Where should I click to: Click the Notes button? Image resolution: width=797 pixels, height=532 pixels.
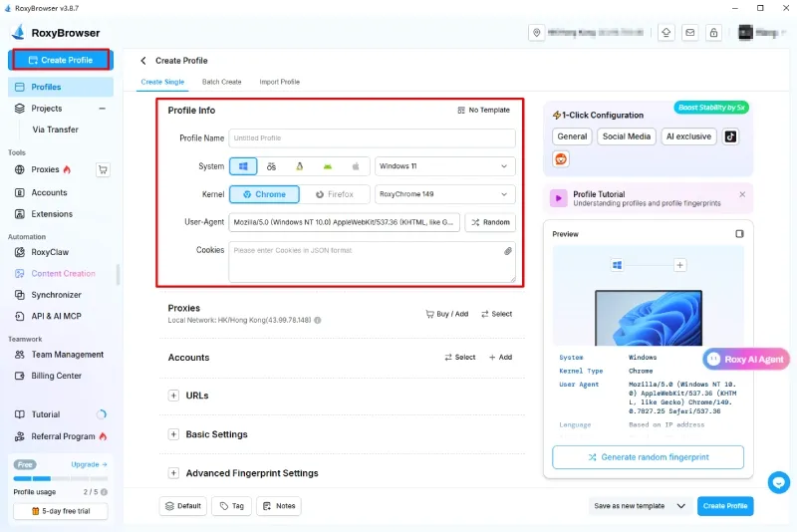click(279, 506)
